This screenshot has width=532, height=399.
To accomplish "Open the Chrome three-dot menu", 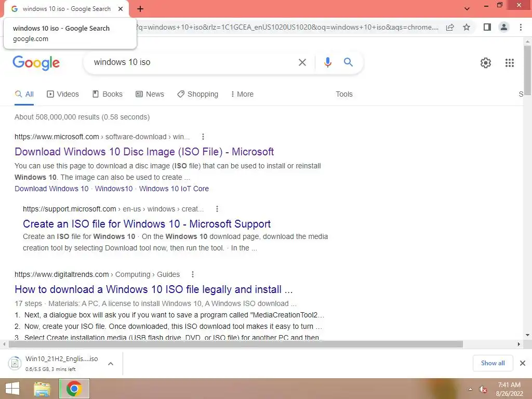I will point(521,27).
